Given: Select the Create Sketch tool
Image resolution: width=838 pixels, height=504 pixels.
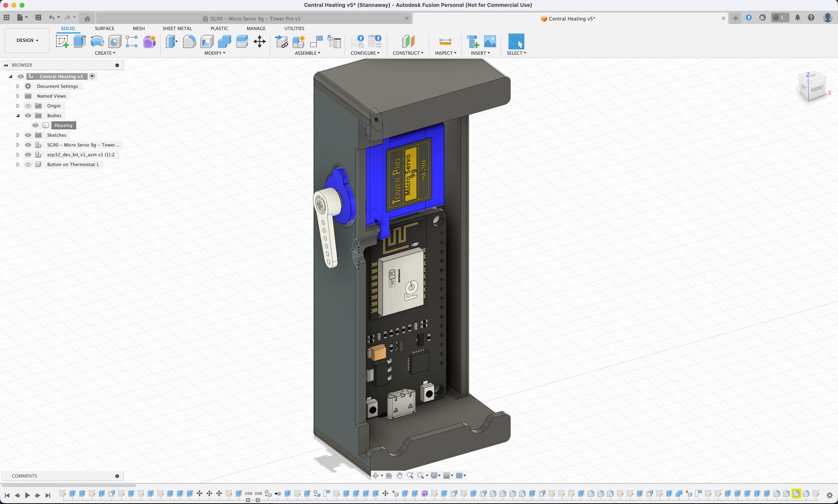Looking at the screenshot, I should click(x=62, y=41).
